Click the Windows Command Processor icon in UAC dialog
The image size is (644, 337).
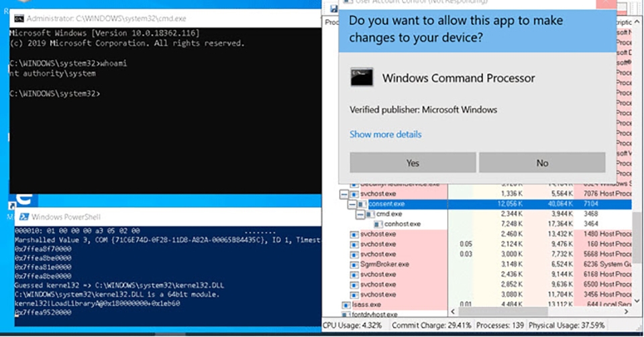pyautogui.click(x=362, y=77)
